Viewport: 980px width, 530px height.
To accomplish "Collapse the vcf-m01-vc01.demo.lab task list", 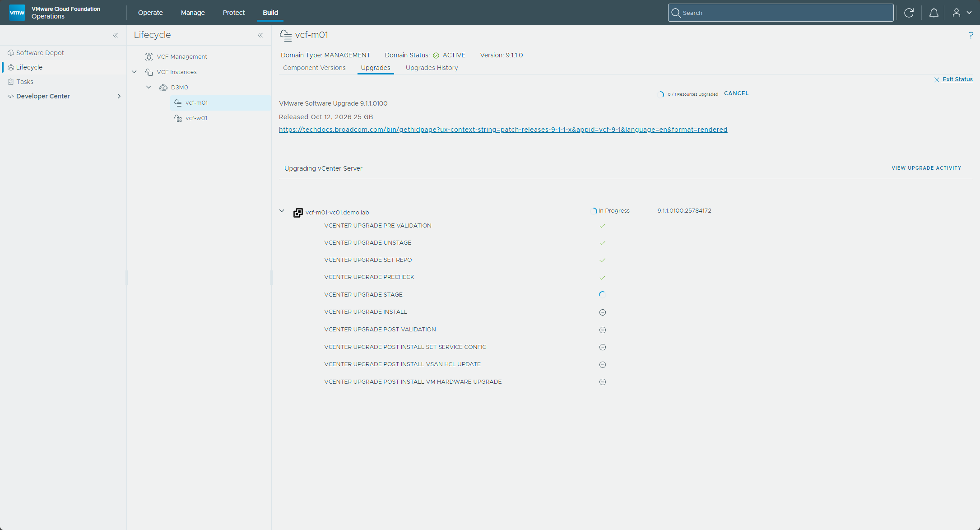I will point(282,211).
